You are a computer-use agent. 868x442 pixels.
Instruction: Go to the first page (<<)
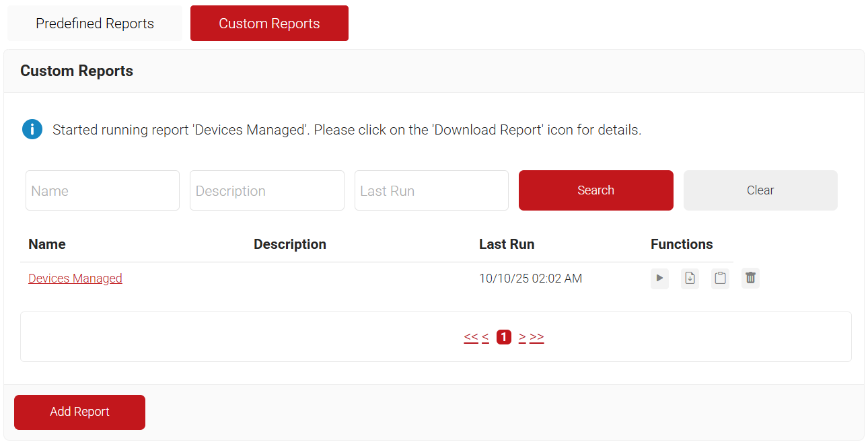tap(471, 337)
